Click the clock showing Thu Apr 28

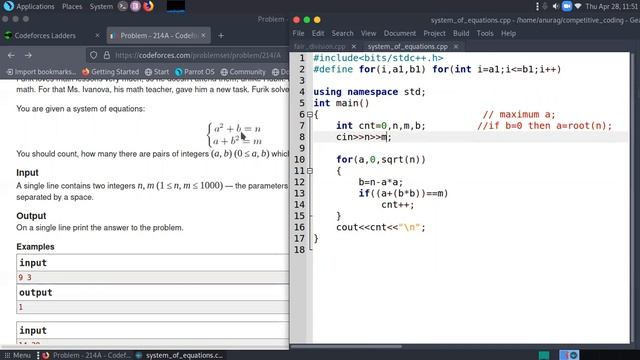pyautogui.click(x=612, y=7)
